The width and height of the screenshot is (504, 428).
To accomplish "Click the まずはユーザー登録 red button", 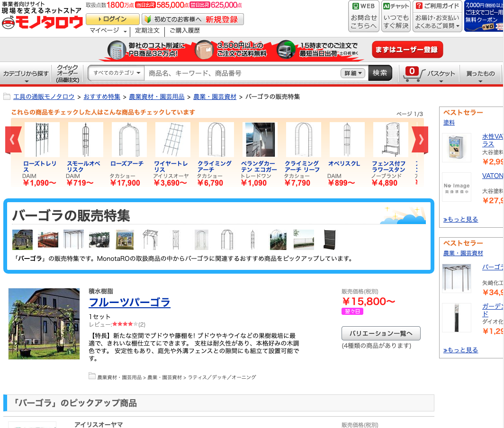I will tap(407, 50).
